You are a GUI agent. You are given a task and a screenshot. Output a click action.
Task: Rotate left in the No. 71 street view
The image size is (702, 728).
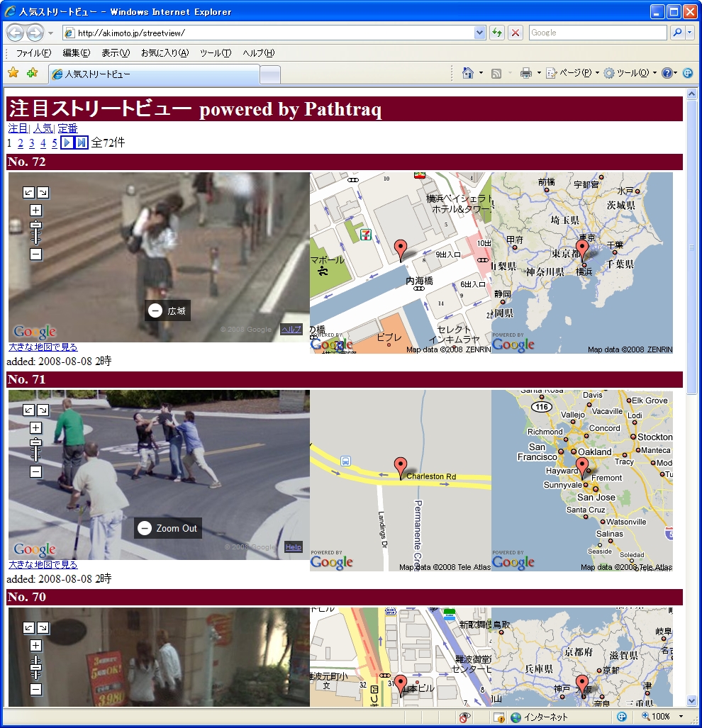29,410
